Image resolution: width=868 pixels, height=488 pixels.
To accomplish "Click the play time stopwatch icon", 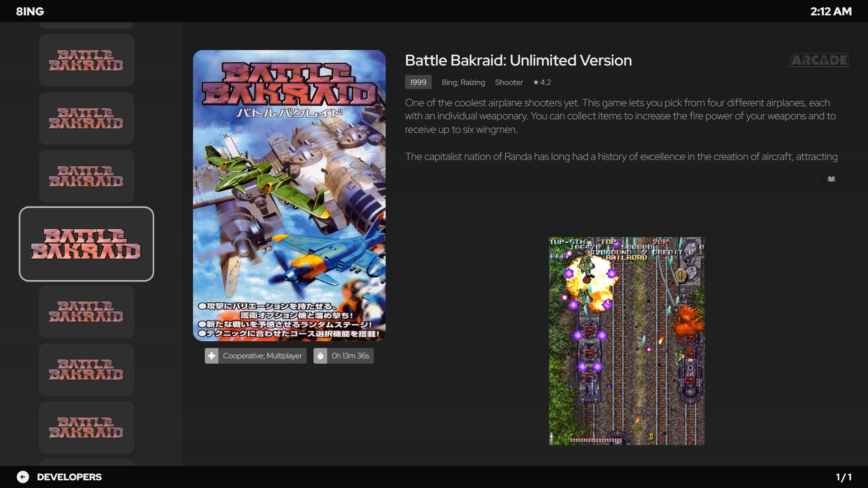I will (x=320, y=356).
